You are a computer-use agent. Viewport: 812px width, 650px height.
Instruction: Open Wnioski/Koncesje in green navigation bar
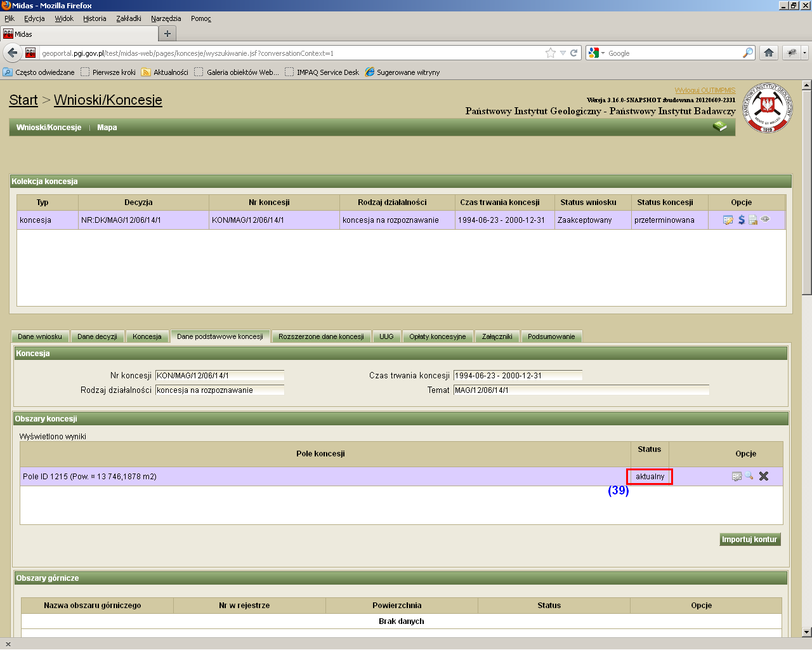click(x=49, y=128)
